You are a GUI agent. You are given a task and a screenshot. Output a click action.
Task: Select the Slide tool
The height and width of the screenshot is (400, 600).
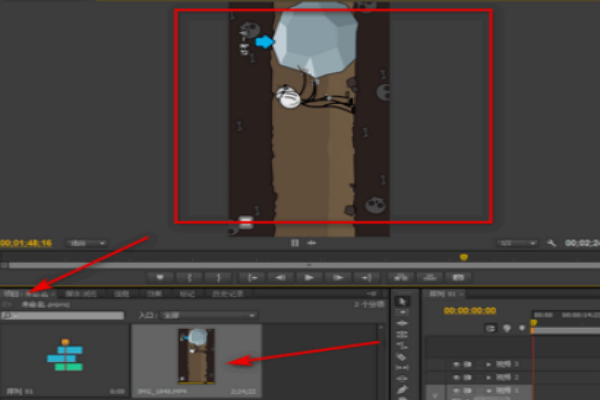tap(402, 379)
